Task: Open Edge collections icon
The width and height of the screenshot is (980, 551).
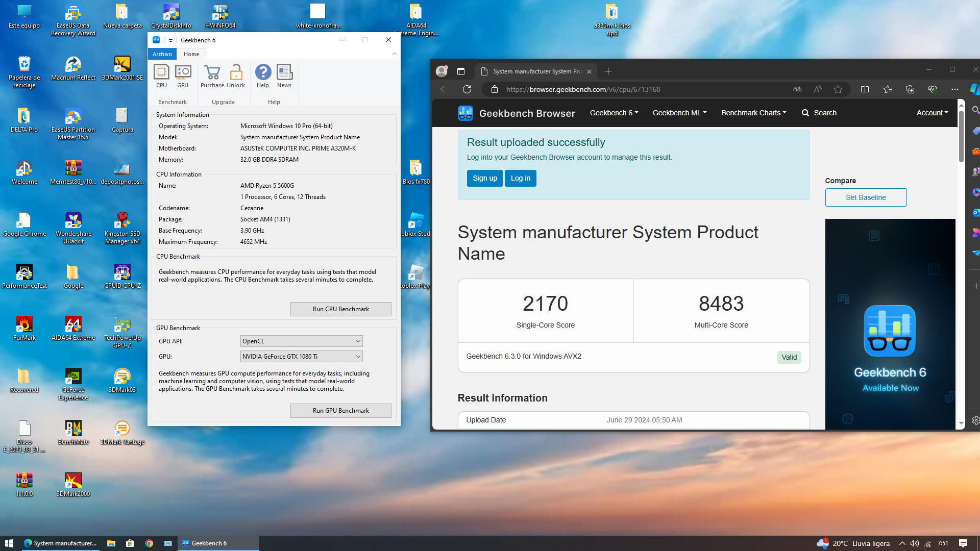Action: [x=910, y=89]
